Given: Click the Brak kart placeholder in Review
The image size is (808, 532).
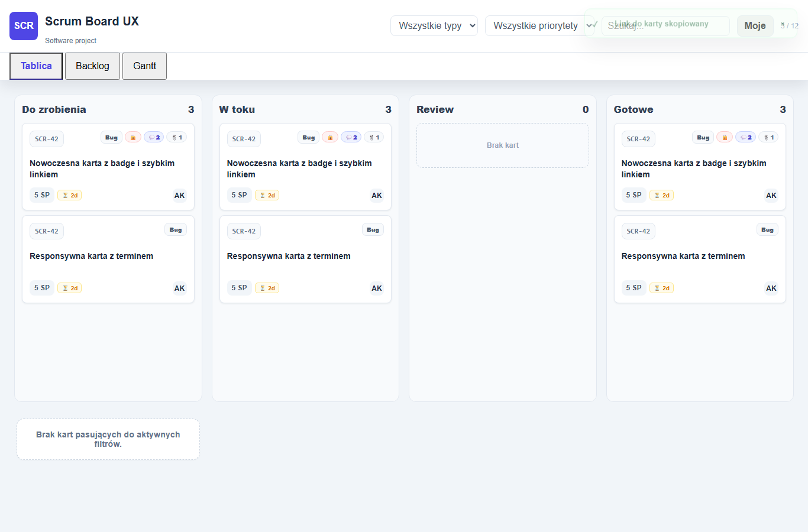Looking at the screenshot, I should pyautogui.click(x=503, y=145).
